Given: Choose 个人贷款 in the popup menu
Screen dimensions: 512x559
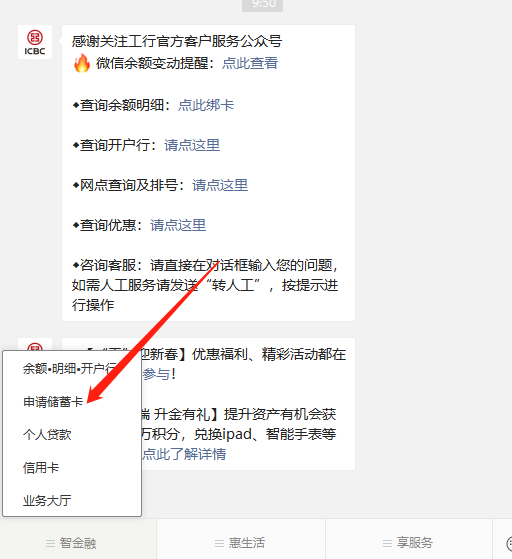Looking at the screenshot, I should (x=47, y=435).
